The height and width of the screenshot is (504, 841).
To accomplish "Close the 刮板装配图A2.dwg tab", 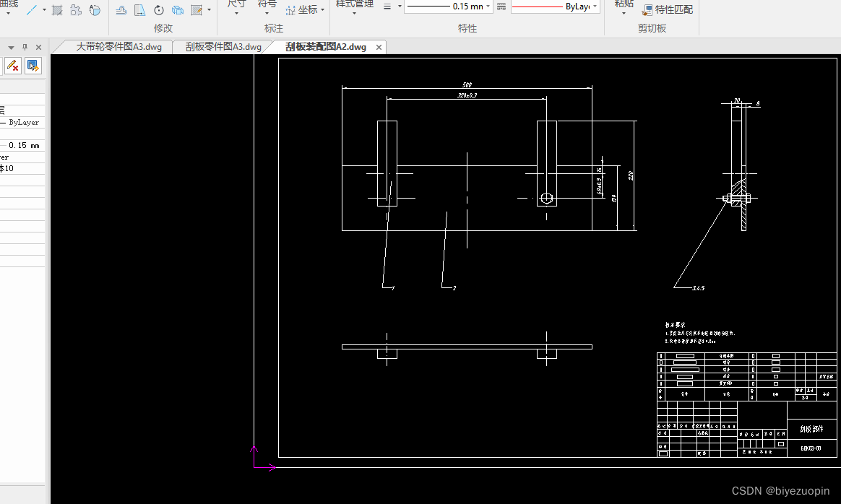I will (379, 47).
